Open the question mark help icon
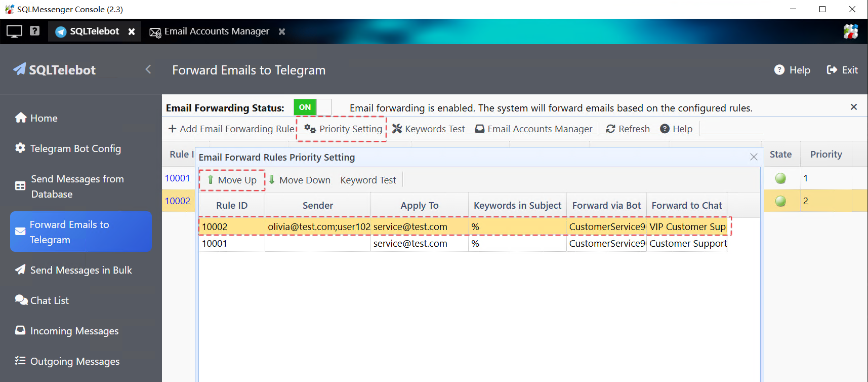Image resolution: width=868 pixels, height=382 pixels. pos(34,31)
